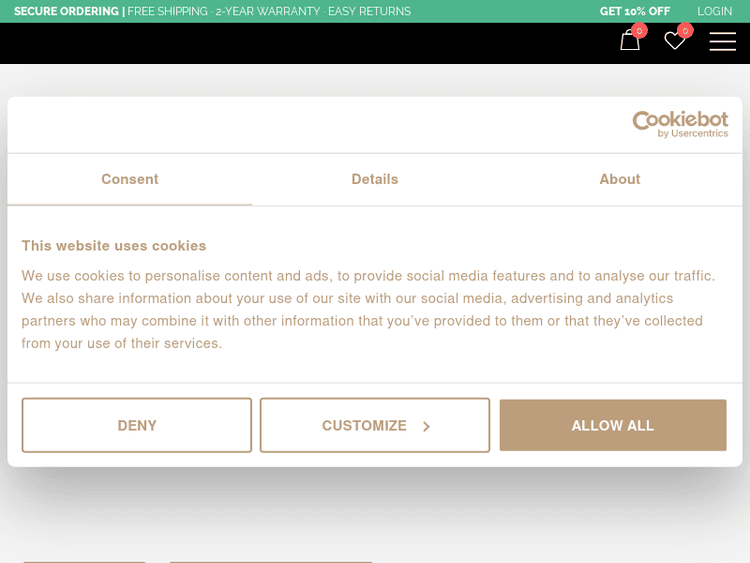Click the 'This website uses cookies' heading
This screenshot has height=563, width=750.
click(x=114, y=245)
